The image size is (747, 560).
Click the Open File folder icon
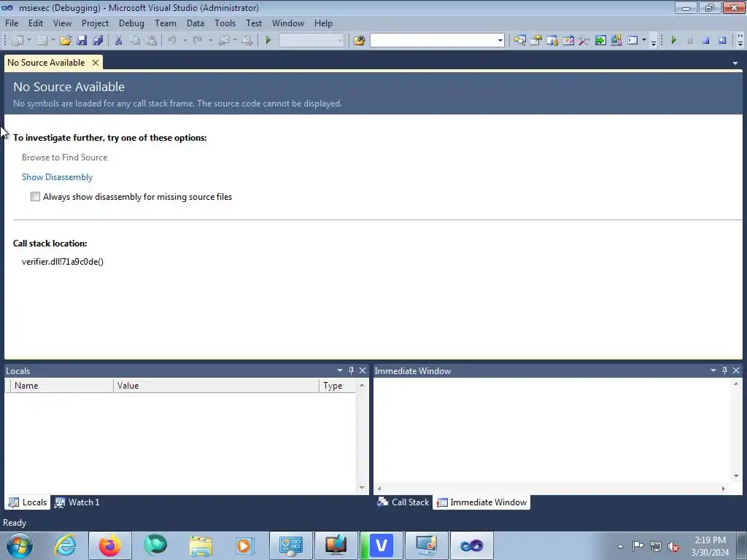click(x=66, y=41)
